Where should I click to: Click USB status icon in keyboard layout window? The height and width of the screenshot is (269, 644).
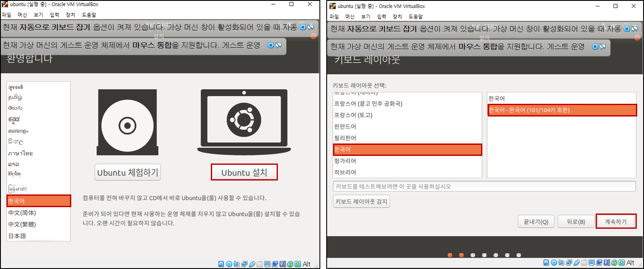[576, 263]
